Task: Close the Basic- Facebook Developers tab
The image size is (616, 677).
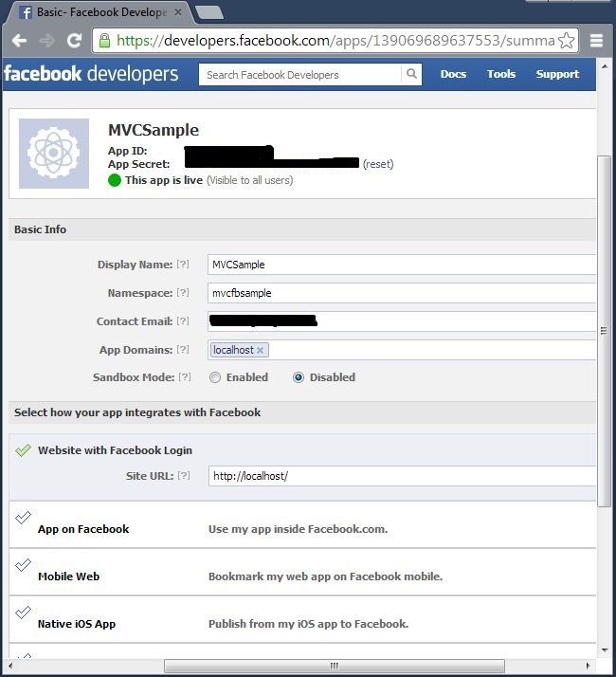Action: (178, 12)
